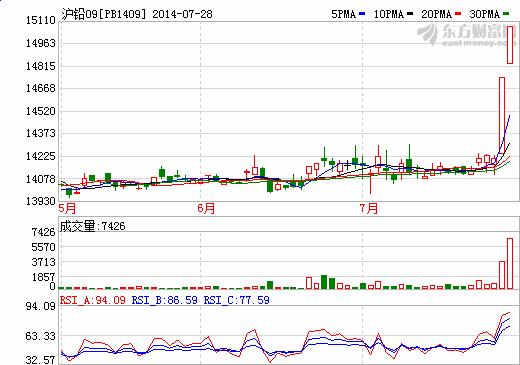520x365 pixels.
Task: Click the green 30PMA legend swatch
Action: (506, 14)
